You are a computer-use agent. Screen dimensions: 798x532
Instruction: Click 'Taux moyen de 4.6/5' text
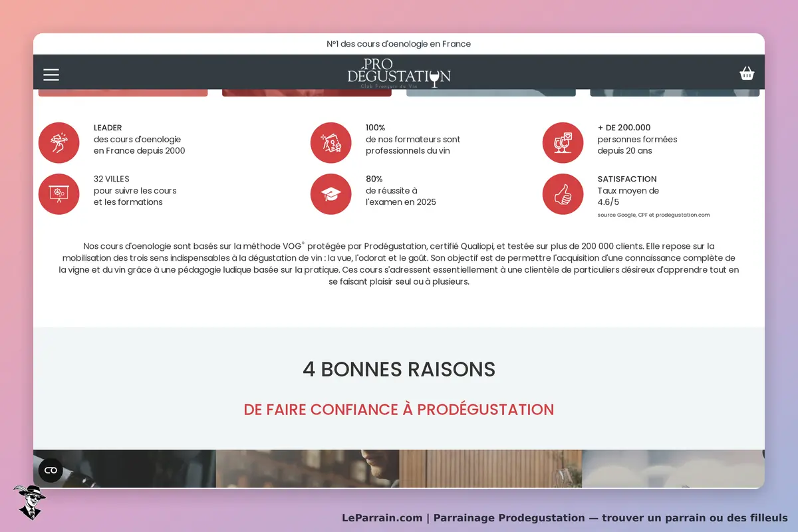(628, 196)
